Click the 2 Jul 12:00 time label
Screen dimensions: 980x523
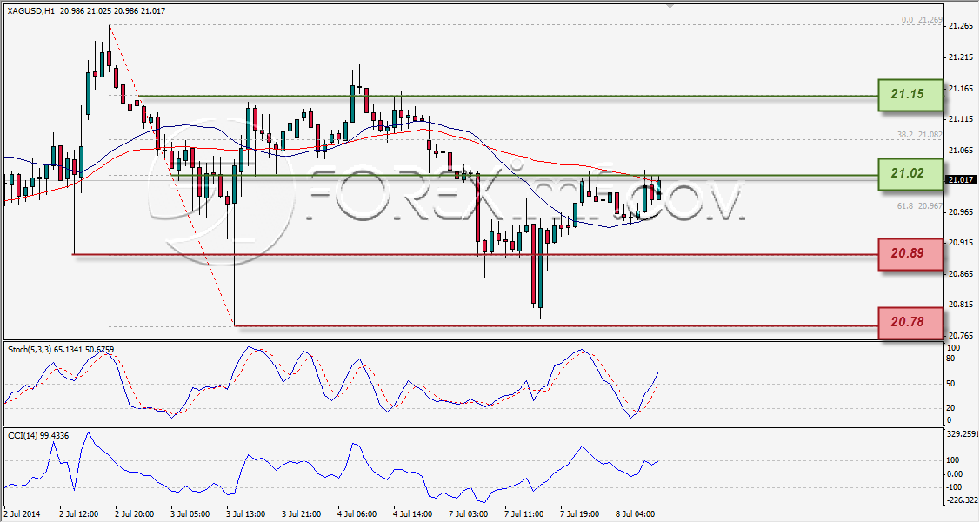tap(78, 514)
